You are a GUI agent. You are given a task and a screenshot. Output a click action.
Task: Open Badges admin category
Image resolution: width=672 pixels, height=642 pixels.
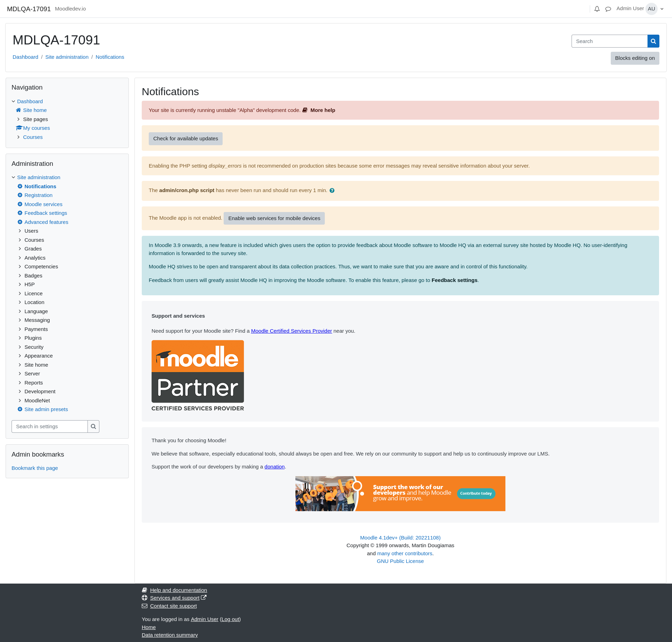pyautogui.click(x=33, y=276)
